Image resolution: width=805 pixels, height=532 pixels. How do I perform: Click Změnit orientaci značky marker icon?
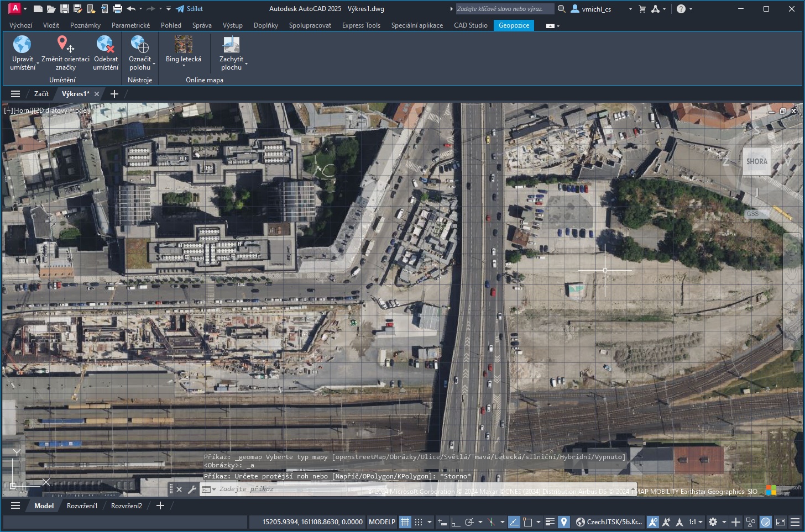[x=65, y=44]
